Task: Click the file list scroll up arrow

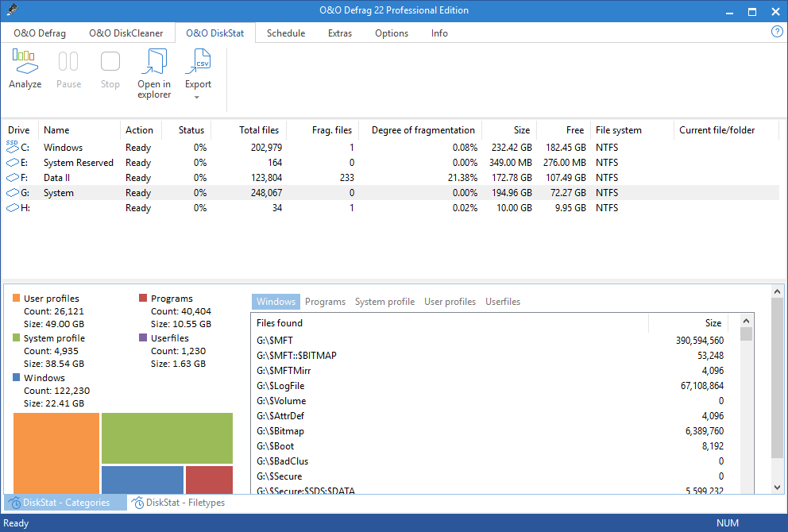Action: pos(746,321)
